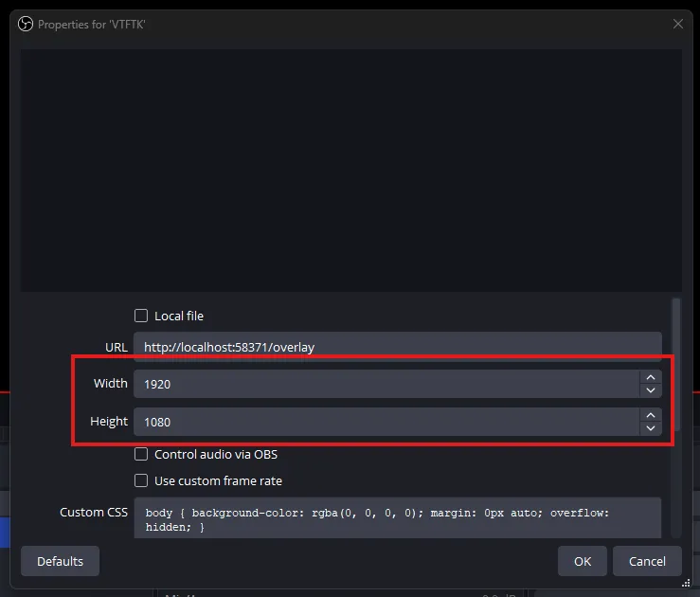700x597 pixels.
Task: Click into the URL text field
Action: [396, 347]
